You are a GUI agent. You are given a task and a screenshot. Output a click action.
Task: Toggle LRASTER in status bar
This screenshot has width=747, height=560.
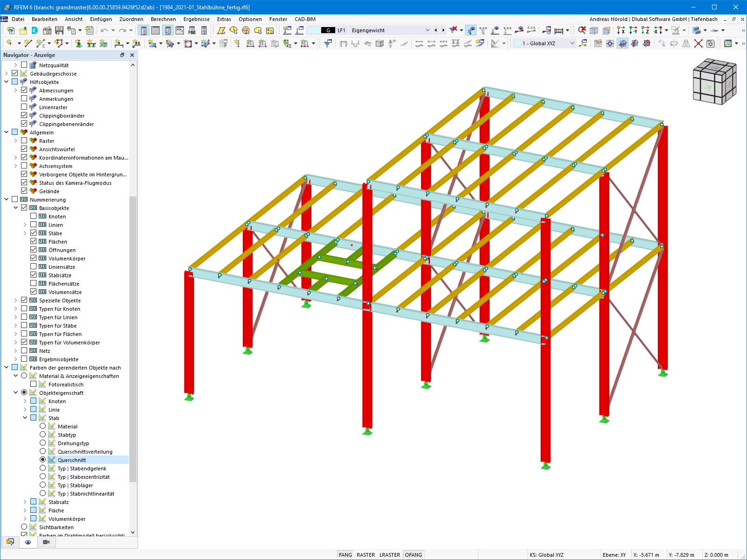(390, 555)
